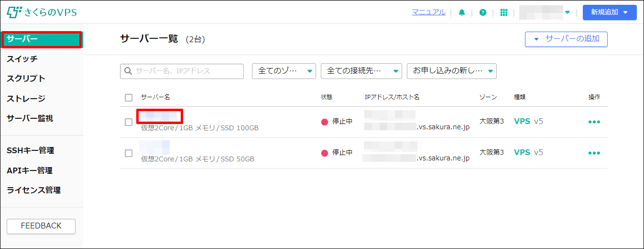Expand the 全ての接続先 filter dropdown
This screenshot has height=249, width=644.
(x=361, y=71)
